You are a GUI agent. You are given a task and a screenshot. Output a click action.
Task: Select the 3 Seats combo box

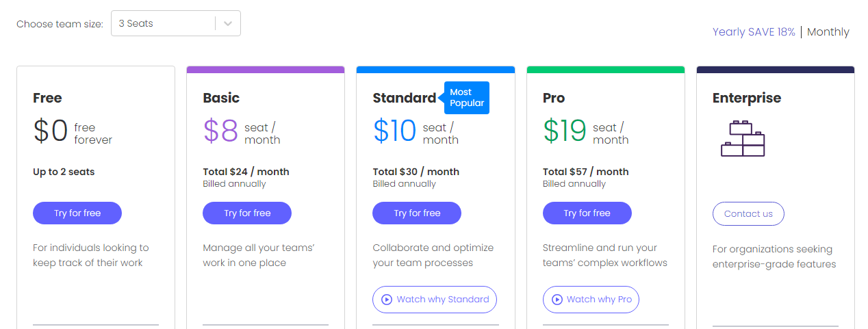164,23
